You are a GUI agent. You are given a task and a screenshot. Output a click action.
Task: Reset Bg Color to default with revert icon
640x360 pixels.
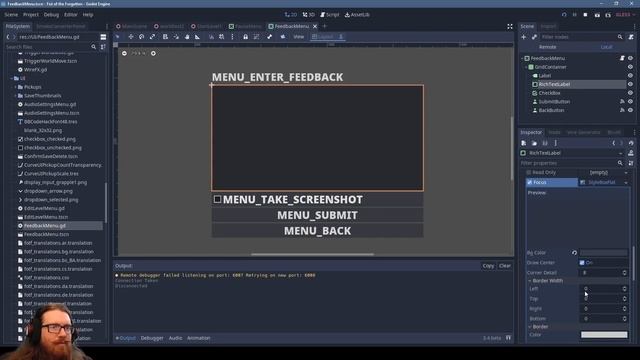click(x=574, y=253)
